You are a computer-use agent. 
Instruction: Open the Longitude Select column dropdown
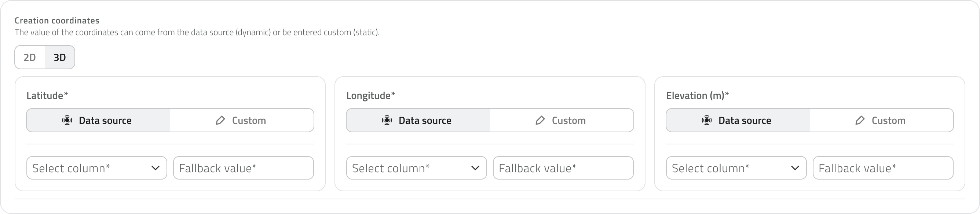417,168
